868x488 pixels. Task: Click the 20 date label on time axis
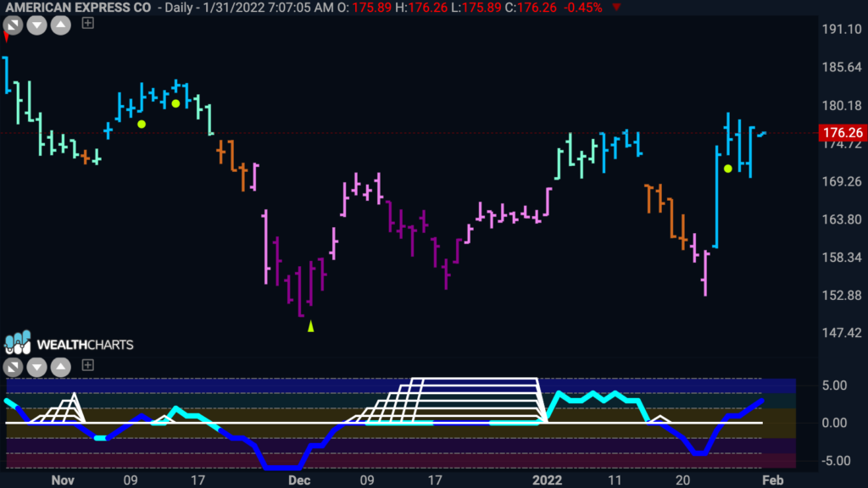(682, 480)
